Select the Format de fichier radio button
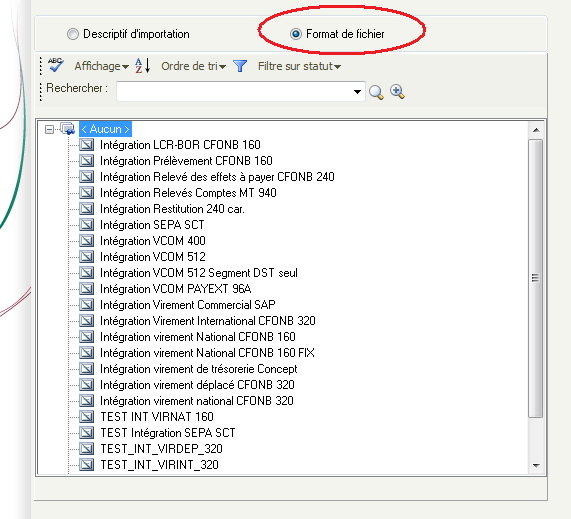571x519 pixels. pyautogui.click(x=296, y=34)
